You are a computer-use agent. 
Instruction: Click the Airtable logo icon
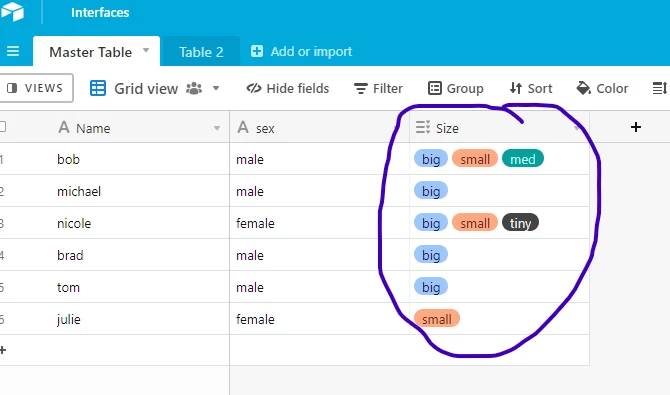pos(12,12)
